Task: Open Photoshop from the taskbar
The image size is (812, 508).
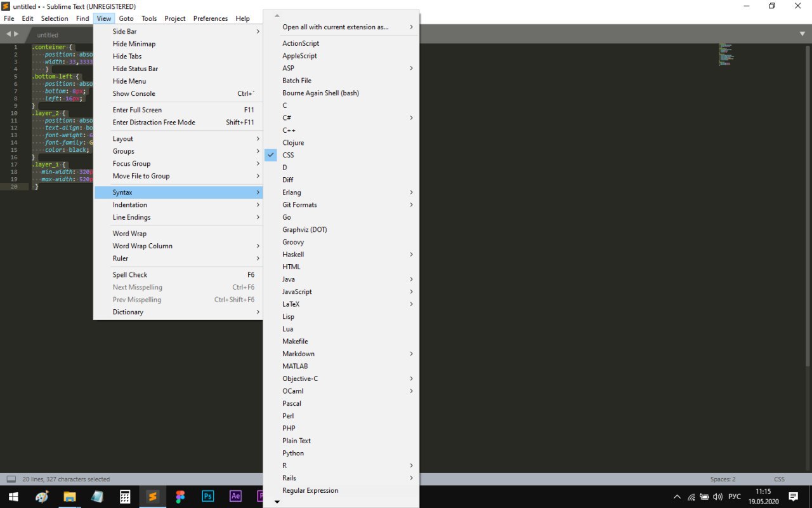Action: (207, 497)
